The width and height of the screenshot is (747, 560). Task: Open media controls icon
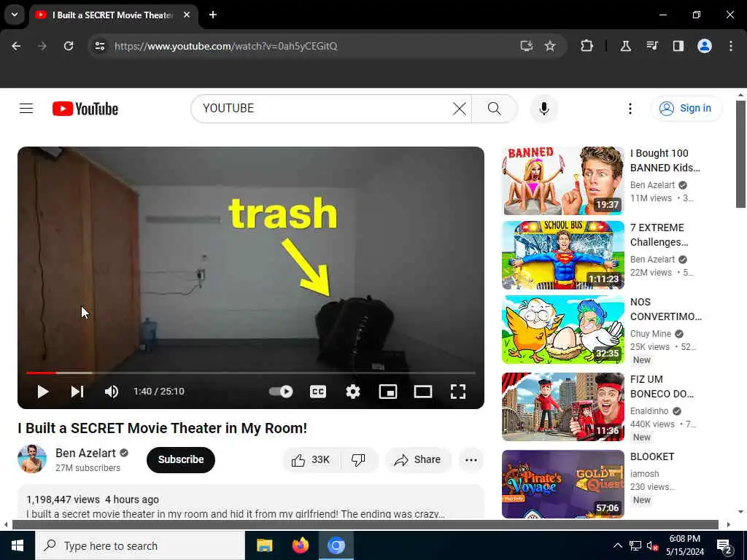[x=651, y=46]
